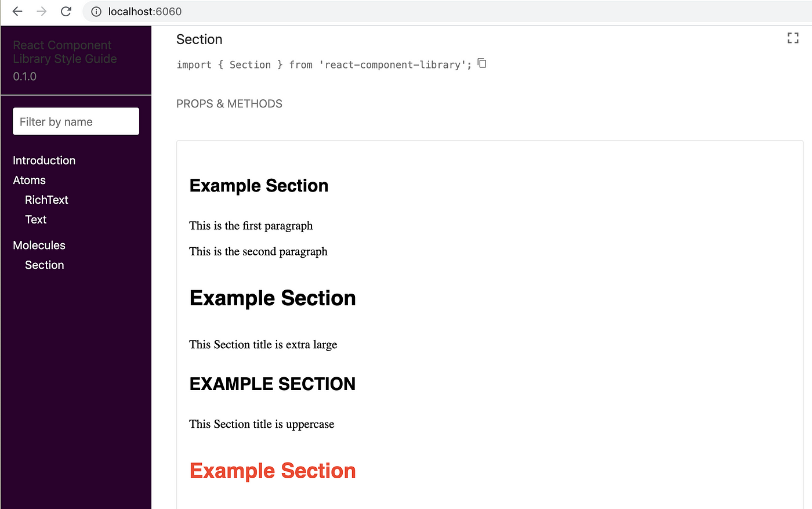Click the import code snippet text
Image resolution: width=812 pixels, height=509 pixels.
pos(324,64)
